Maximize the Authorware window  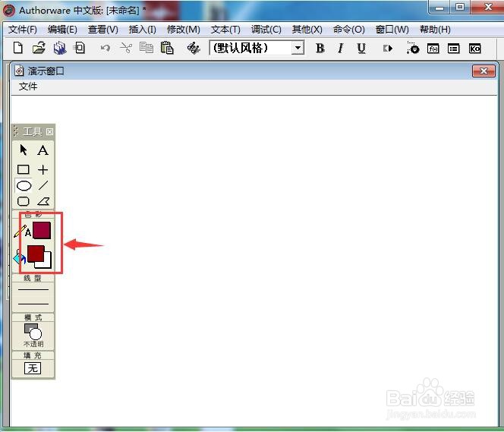point(460,8)
